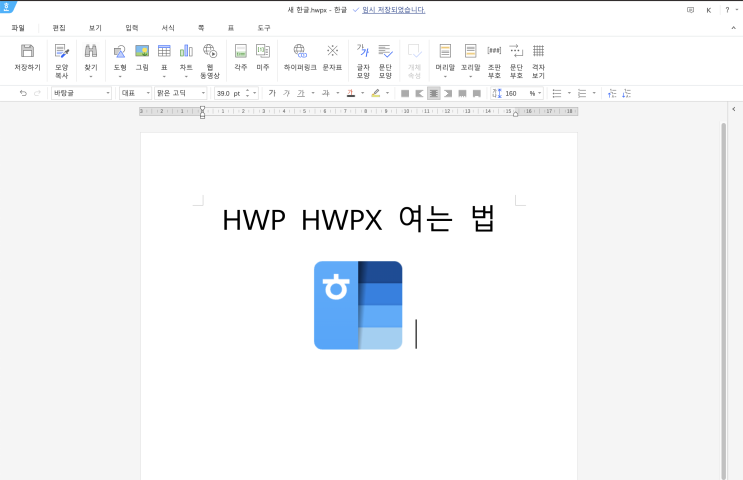Open the font size dropdown arrow

pyautogui.click(x=255, y=93)
